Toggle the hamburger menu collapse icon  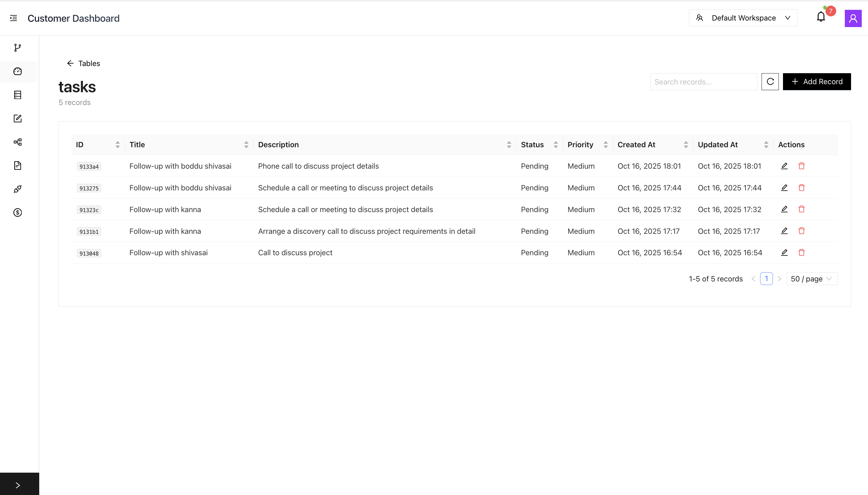[14, 18]
